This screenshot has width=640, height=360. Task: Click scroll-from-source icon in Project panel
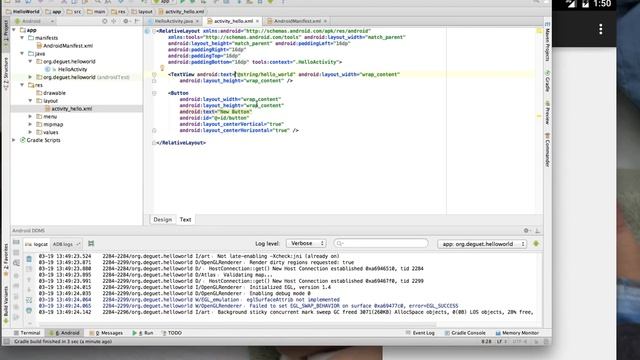(x=105, y=21)
